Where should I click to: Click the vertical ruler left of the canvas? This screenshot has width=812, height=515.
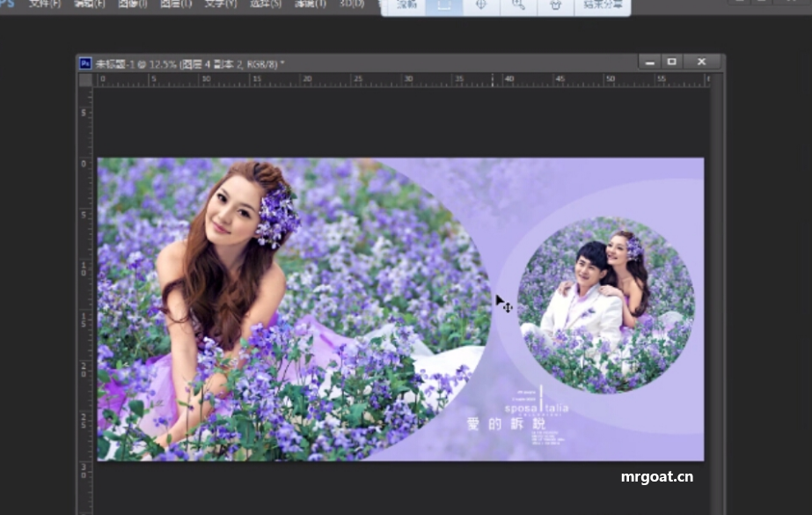point(84,264)
